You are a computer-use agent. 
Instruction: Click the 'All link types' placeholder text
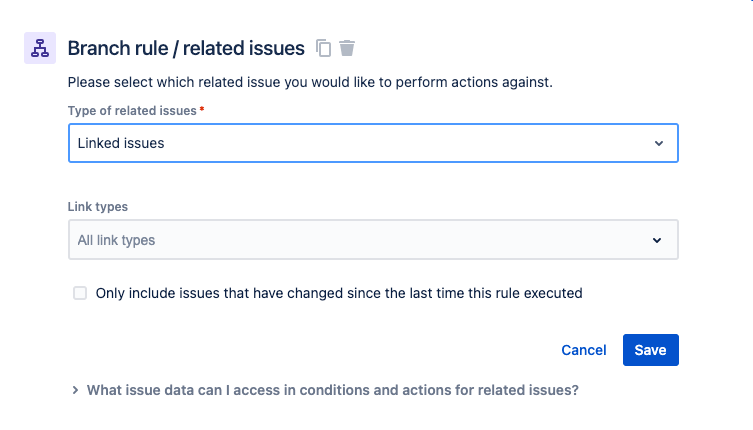pyautogui.click(x=116, y=240)
